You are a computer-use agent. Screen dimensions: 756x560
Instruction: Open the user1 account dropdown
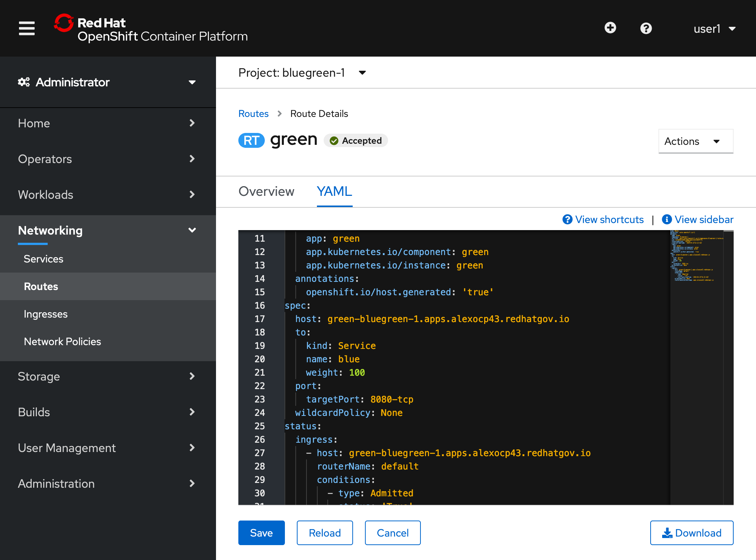tap(714, 29)
